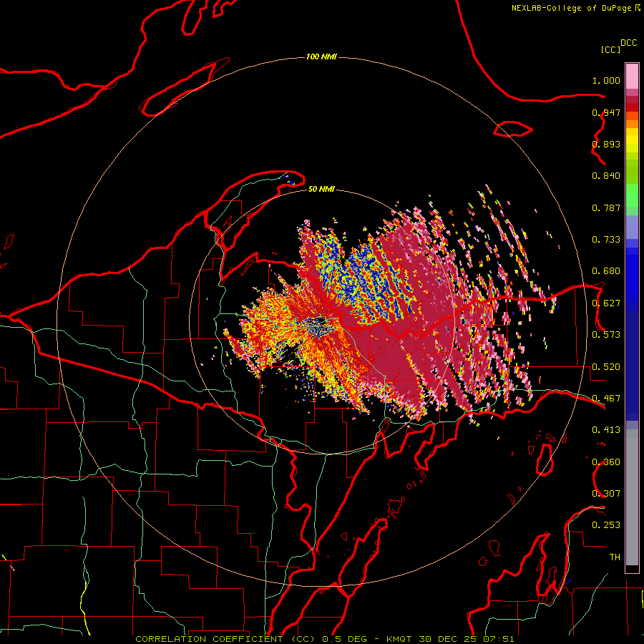
Task: Pick the lavender color bar segment
Action: 632,227
